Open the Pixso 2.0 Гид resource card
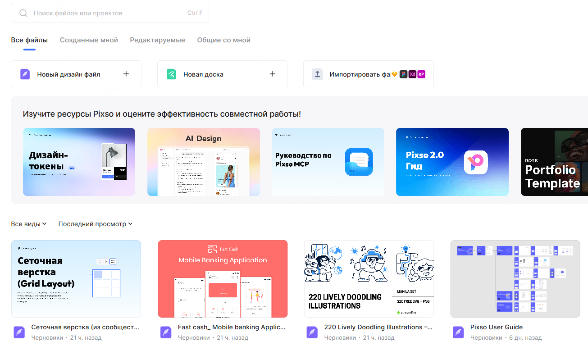588x364 pixels. [452, 162]
